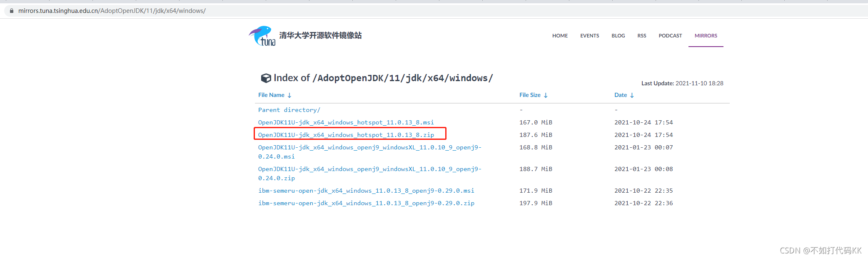The height and width of the screenshot is (258, 868).
Task: Download OpenJDK11U openj9 windowsXL 0.24.0.msi file
Action: [369, 152]
